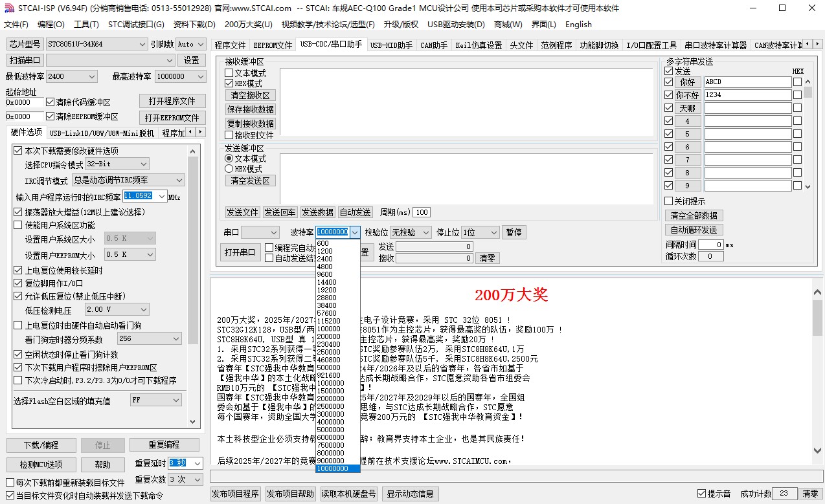Select 115200 in baud rate list
Image resolution: width=825 pixels, height=504 pixels.
coord(337,321)
